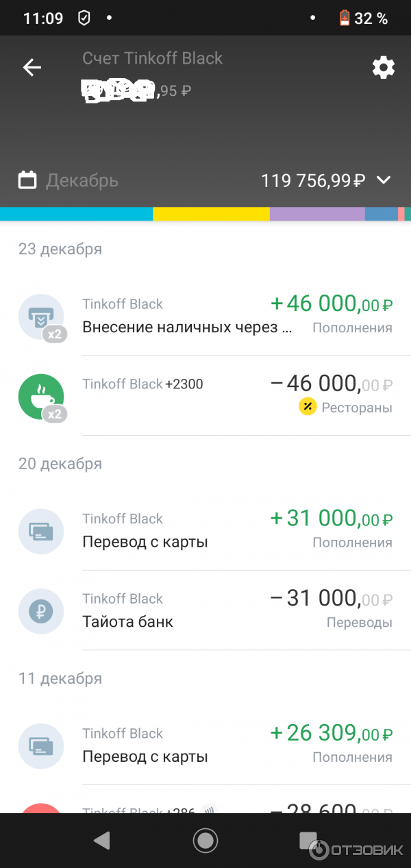The image size is (411, 868).
Task: Open the cash deposit ATM icon
Action: pyautogui.click(x=41, y=317)
